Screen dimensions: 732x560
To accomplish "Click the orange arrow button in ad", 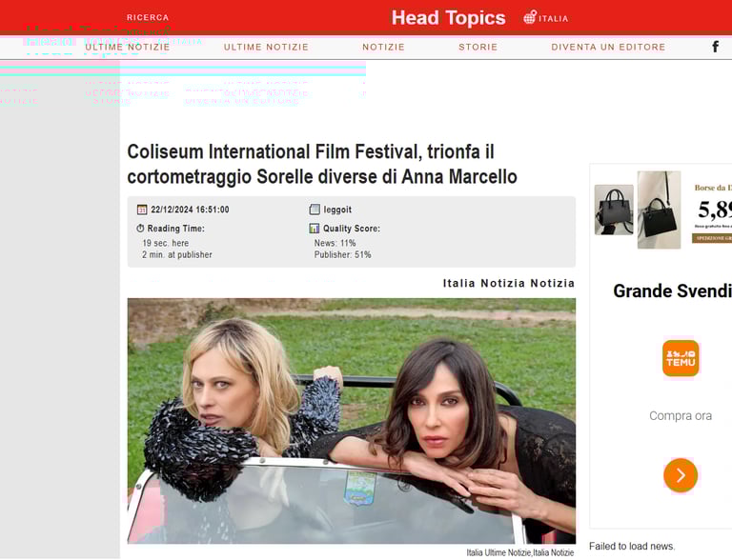I will (x=681, y=475).
